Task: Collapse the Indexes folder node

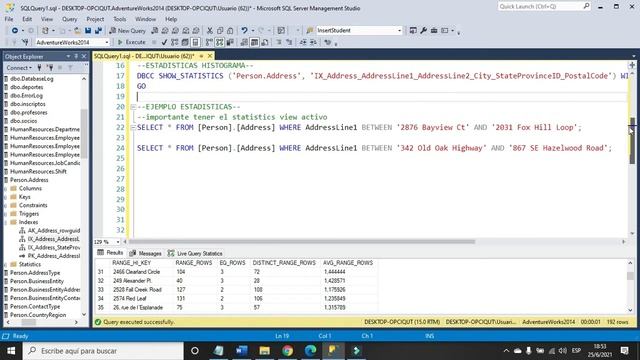Action: 5,222
